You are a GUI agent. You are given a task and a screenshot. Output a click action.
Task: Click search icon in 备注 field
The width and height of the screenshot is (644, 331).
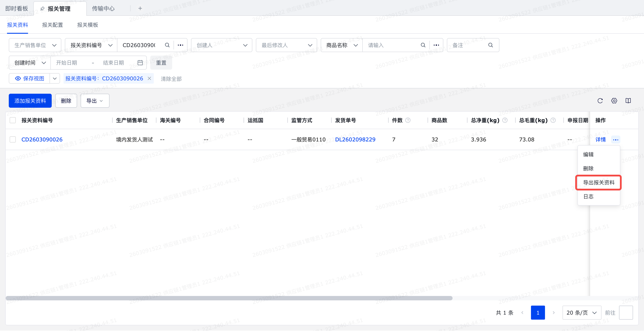point(490,45)
